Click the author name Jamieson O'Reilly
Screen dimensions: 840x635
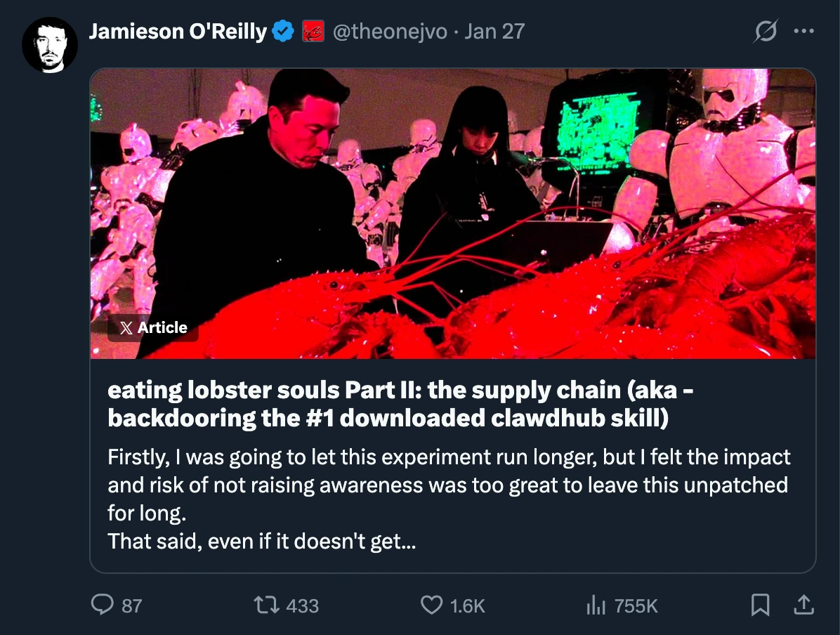[178, 32]
